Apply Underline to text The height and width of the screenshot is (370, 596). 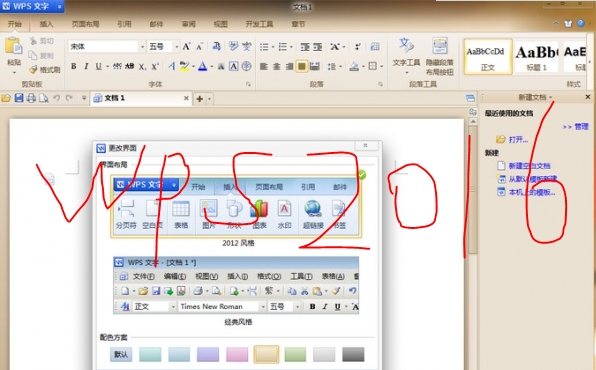tap(98, 66)
